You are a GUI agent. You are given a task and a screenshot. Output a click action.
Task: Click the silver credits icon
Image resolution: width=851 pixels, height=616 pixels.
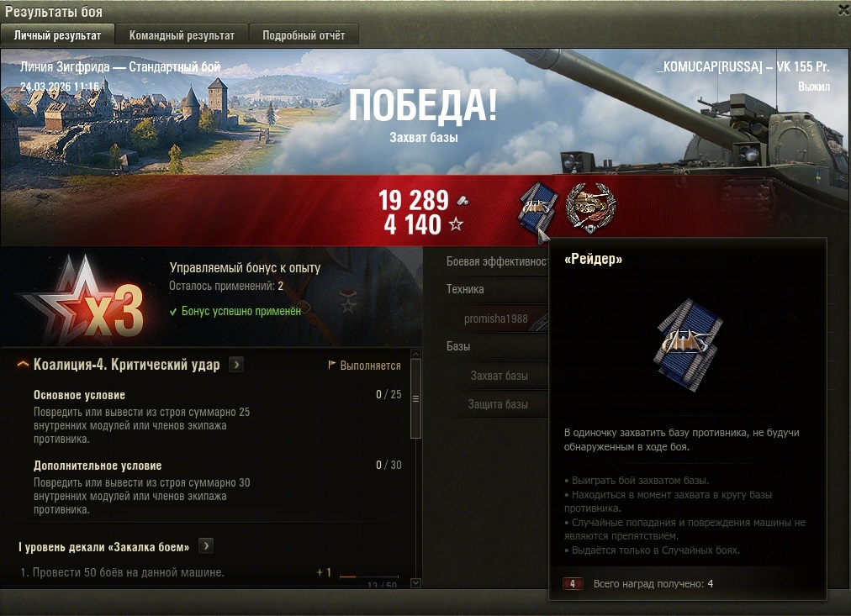[x=462, y=201]
